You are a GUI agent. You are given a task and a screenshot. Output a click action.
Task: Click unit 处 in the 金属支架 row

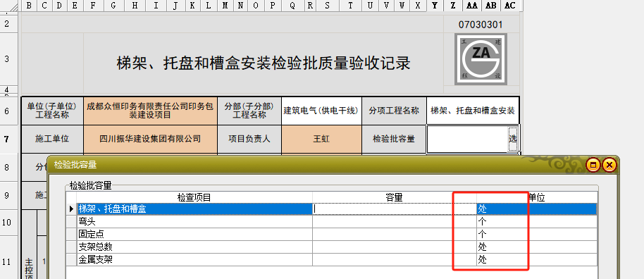537,260
